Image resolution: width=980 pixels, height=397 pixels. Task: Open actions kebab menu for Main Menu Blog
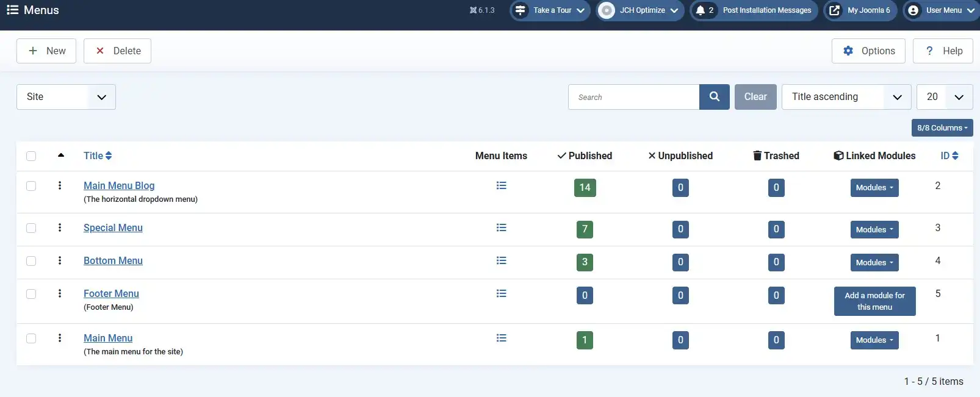tap(60, 185)
